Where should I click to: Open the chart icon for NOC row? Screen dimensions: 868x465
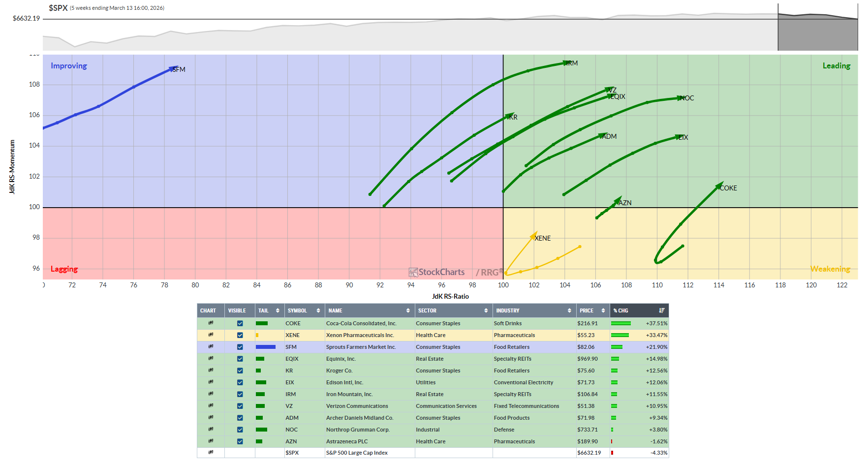[x=211, y=430]
